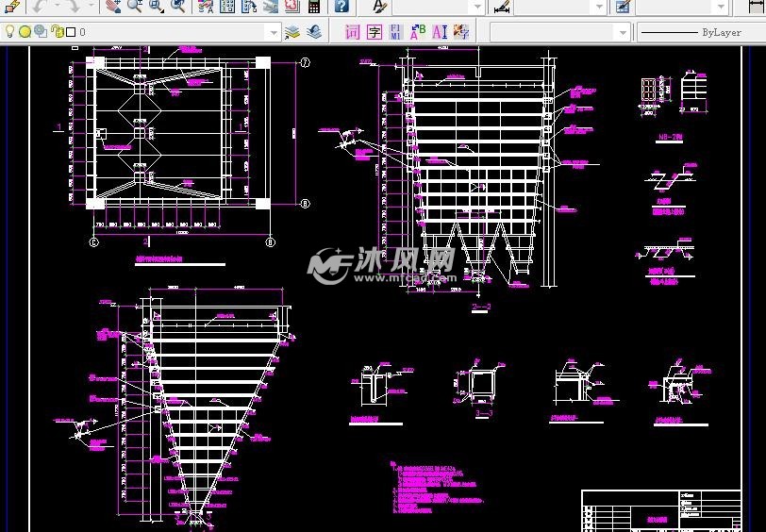Open the Help question mark icon
This screenshot has height=532, width=766.
[341, 7]
